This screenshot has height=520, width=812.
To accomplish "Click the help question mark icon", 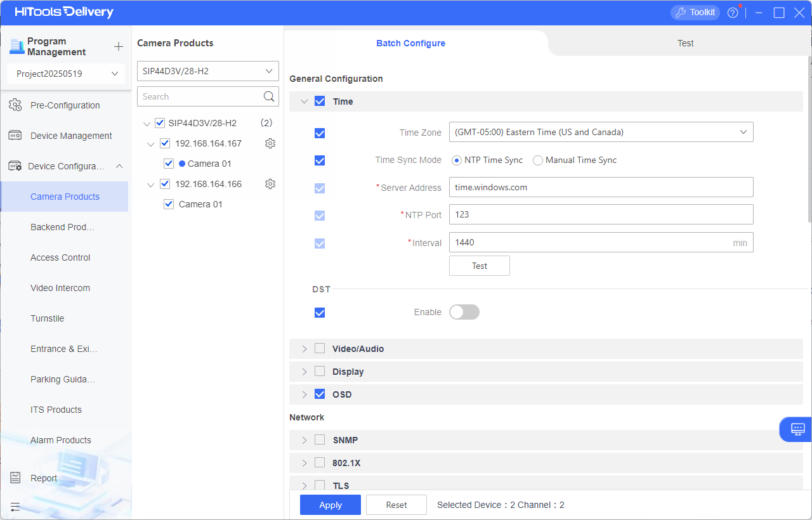I will [733, 13].
